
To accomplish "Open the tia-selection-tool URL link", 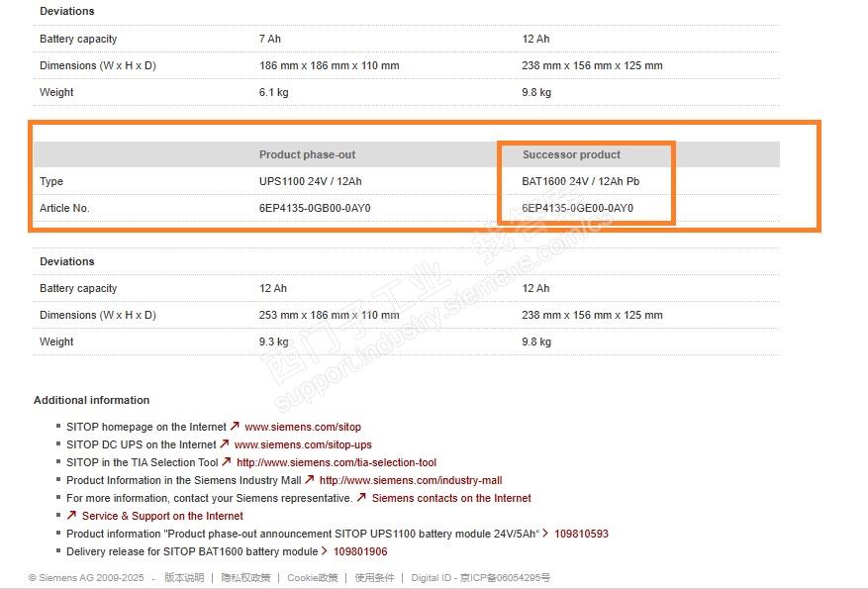I will pos(337,462).
